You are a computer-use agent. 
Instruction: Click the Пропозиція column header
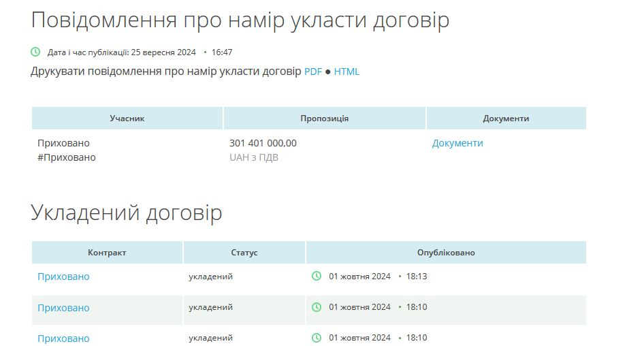325,119
